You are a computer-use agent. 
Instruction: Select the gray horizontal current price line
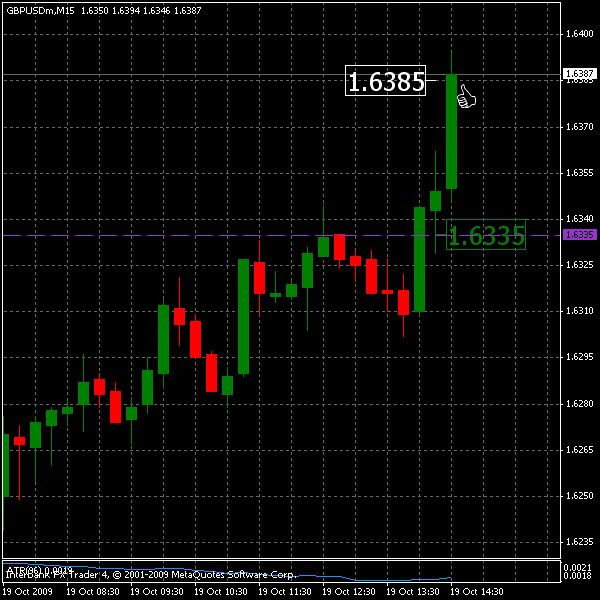click(281, 75)
